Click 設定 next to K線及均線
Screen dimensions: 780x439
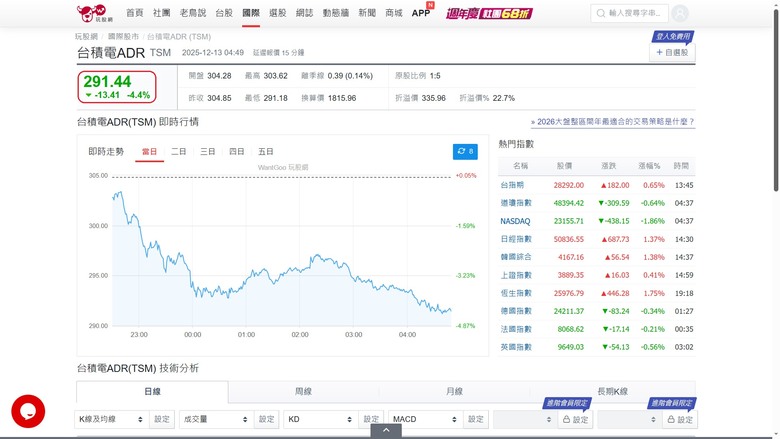[x=162, y=420]
